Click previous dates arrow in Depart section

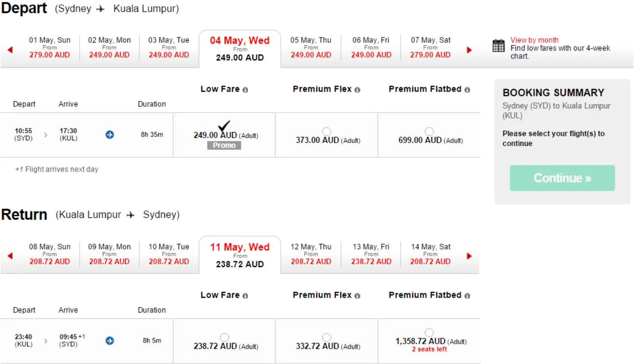coord(10,50)
